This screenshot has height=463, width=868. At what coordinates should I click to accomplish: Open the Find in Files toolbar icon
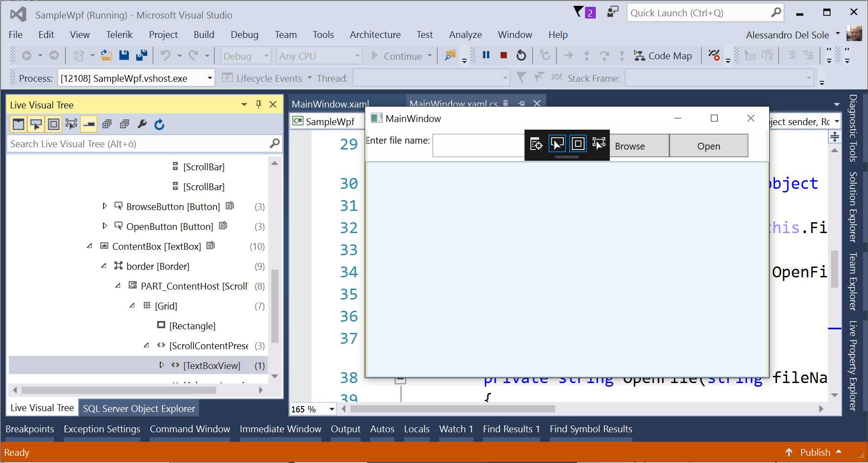coord(450,55)
